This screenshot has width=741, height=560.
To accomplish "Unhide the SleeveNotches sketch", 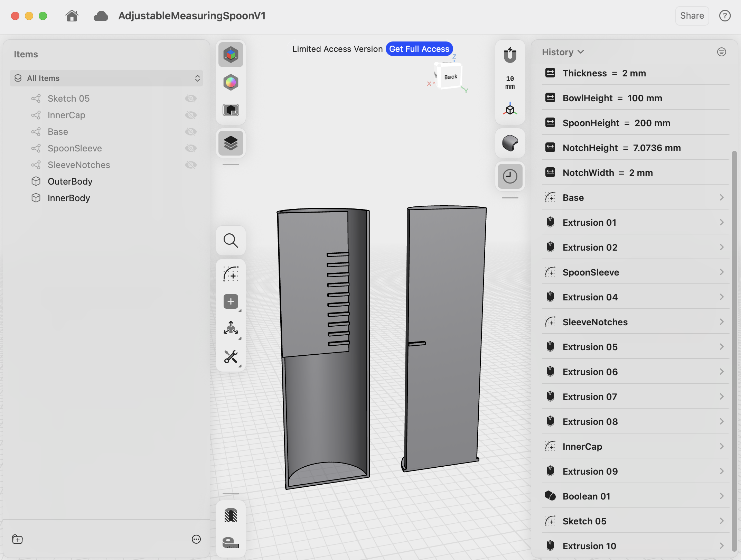I will click(191, 165).
